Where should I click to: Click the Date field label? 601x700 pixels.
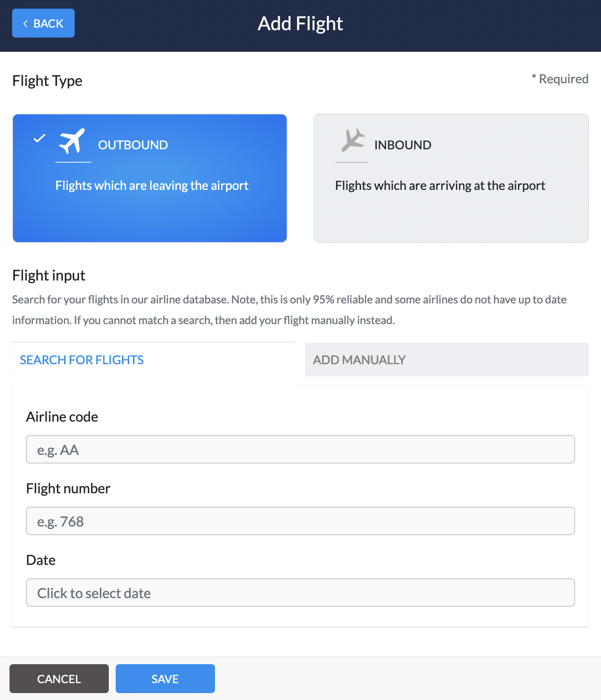(41, 560)
